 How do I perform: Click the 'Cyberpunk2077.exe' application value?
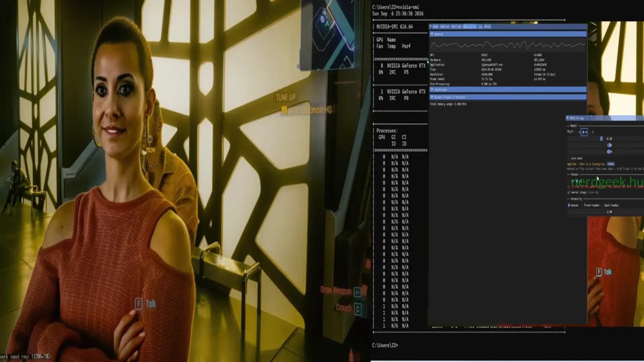pos(492,65)
